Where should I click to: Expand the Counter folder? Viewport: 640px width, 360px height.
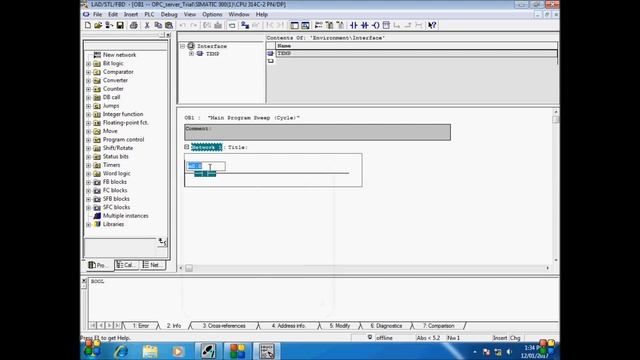click(x=89, y=89)
